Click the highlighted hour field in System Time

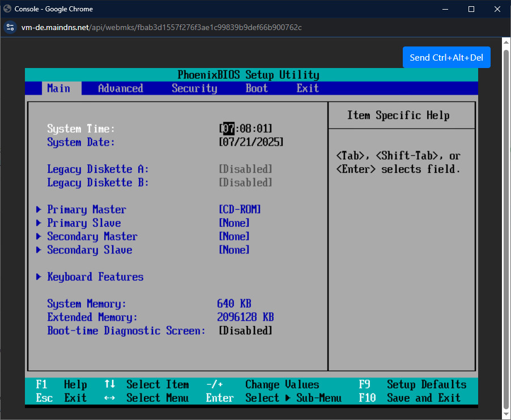(228, 129)
